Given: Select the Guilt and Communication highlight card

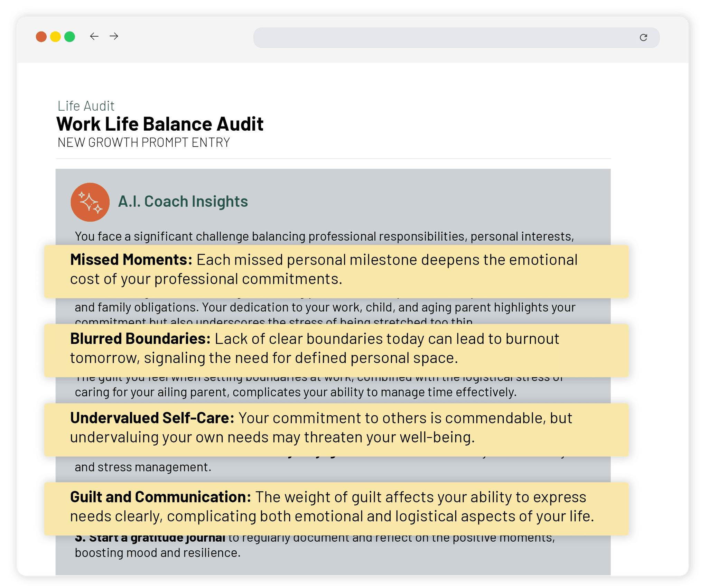Looking at the screenshot, I should (336, 508).
